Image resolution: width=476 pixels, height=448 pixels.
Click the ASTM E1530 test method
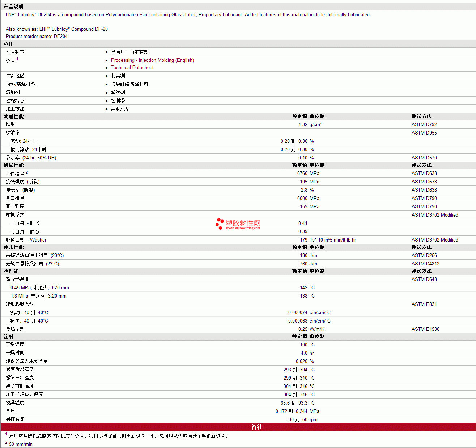pos(425,329)
